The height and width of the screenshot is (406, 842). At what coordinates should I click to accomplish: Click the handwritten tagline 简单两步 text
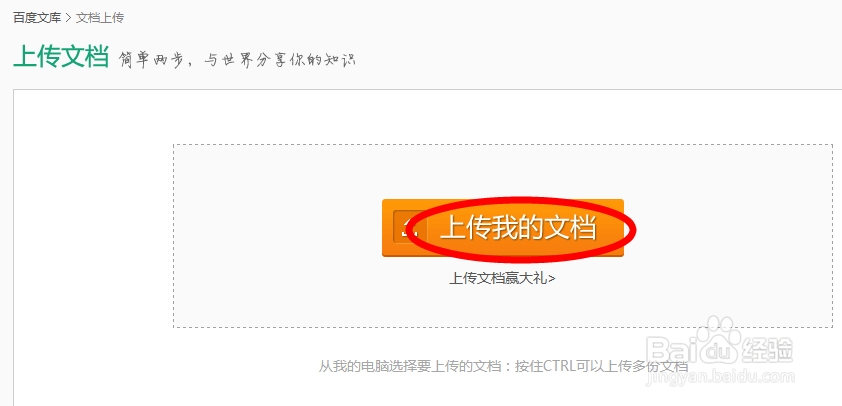tap(153, 59)
